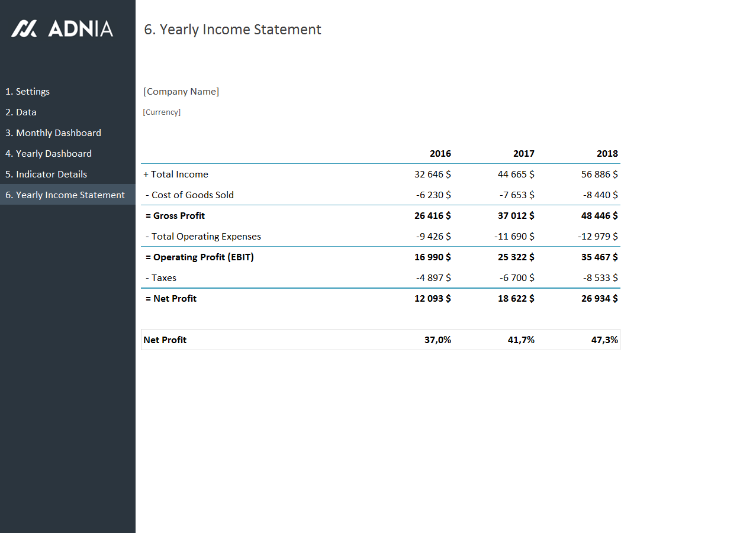The height and width of the screenshot is (533, 756).
Task: Click the 41,7% Net Profit margin
Action: coord(521,340)
